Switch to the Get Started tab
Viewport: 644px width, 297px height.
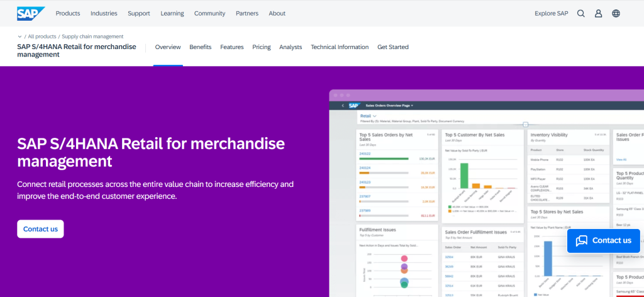[393, 47]
